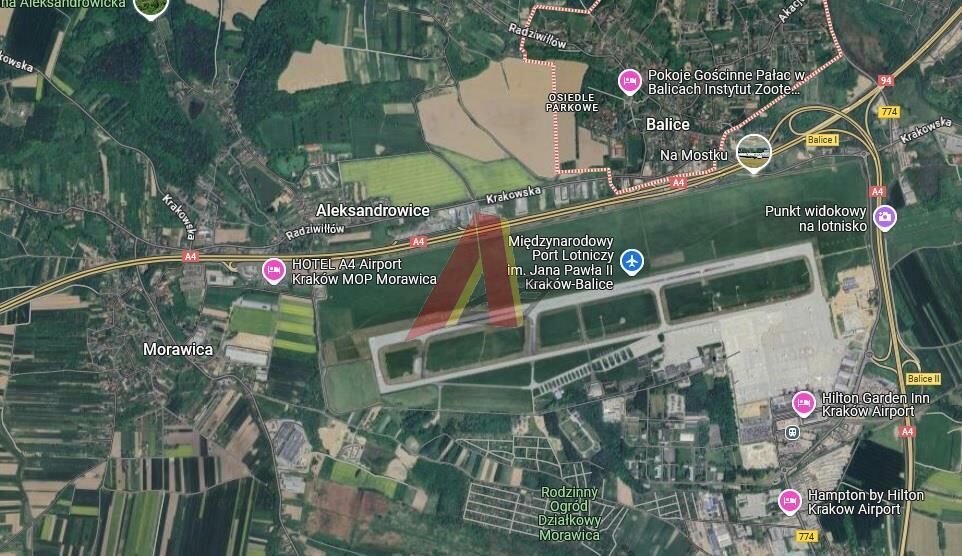Click the train station icon near Hilton

point(792,433)
